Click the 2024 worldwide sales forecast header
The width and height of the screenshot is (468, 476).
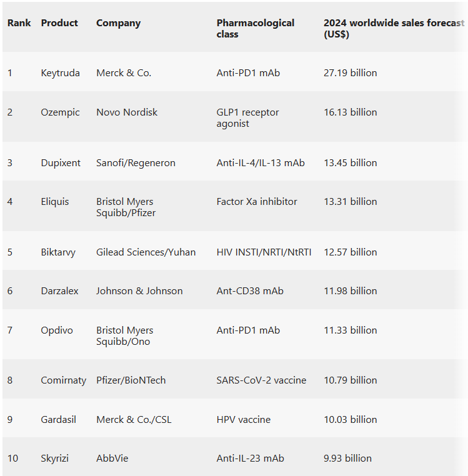[394, 29]
